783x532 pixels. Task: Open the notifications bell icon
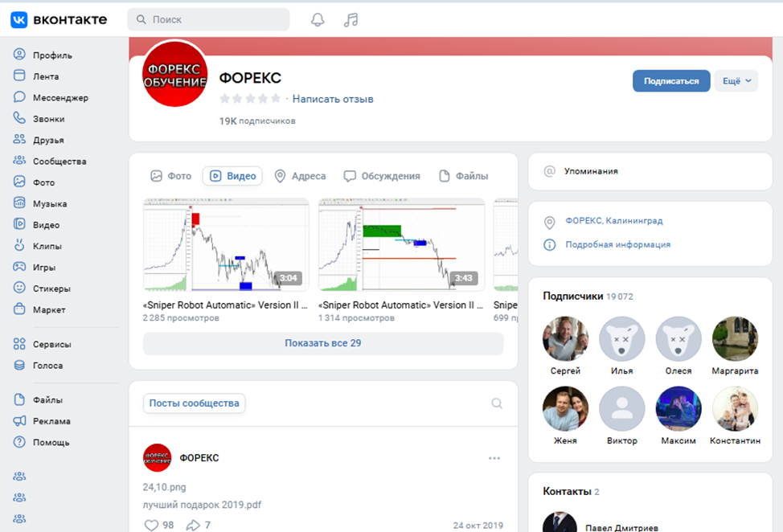[x=318, y=20]
